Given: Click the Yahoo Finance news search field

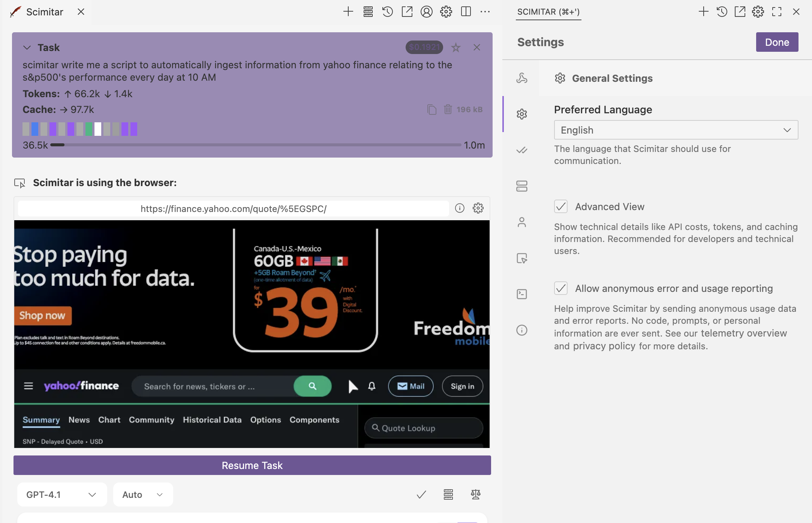Looking at the screenshot, I should coord(213,386).
